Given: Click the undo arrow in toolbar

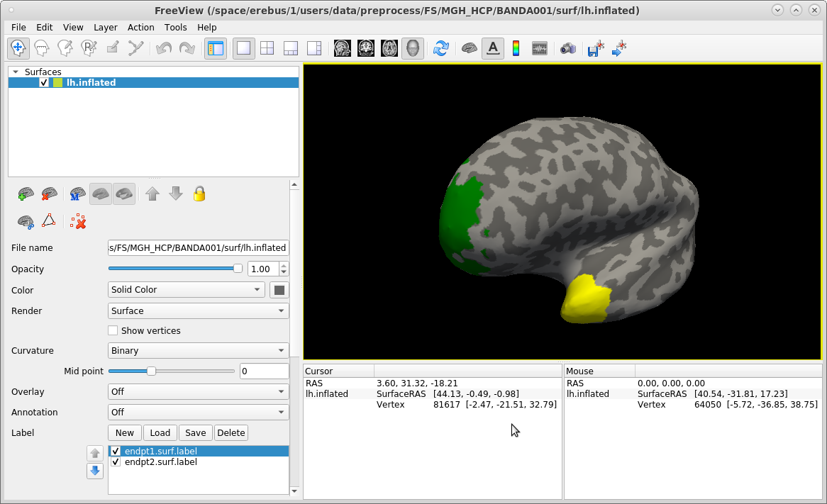Looking at the screenshot, I should (163, 48).
